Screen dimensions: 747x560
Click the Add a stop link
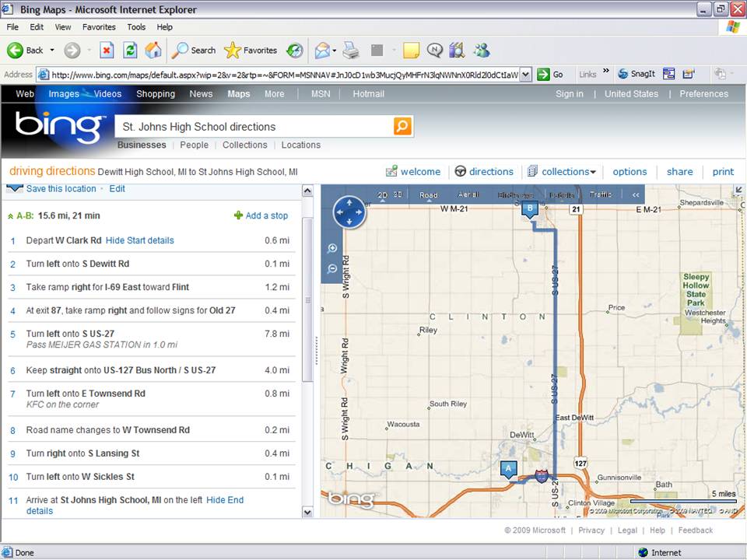pyautogui.click(x=261, y=215)
